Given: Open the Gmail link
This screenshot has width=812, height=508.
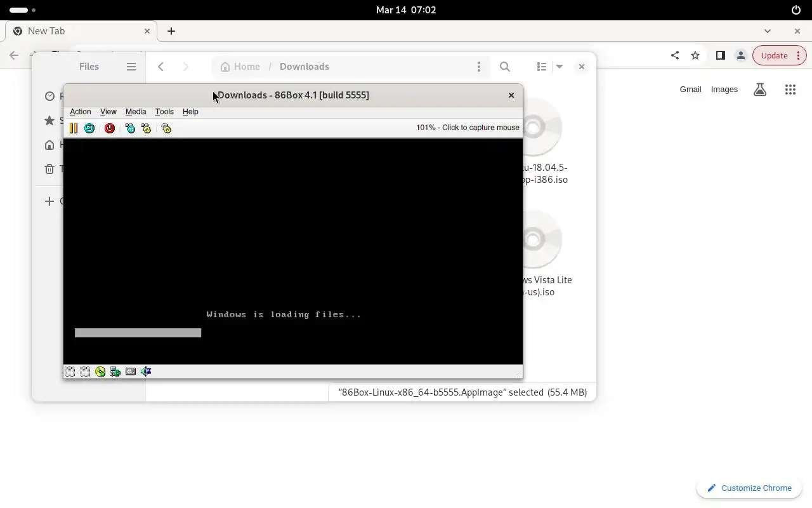Looking at the screenshot, I should 690,90.
